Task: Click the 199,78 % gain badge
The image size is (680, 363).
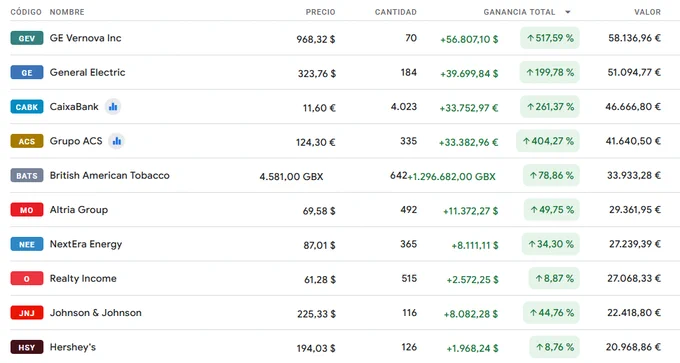Action: point(550,72)
